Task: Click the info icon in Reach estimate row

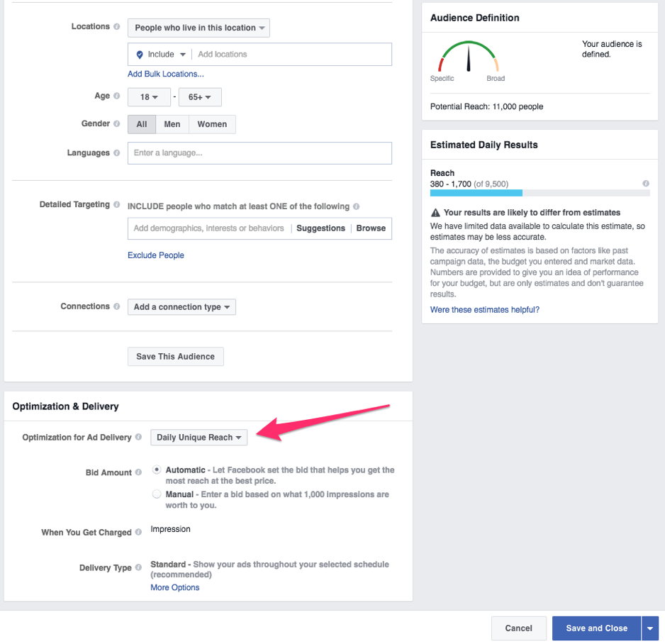Action: (645, 183)
